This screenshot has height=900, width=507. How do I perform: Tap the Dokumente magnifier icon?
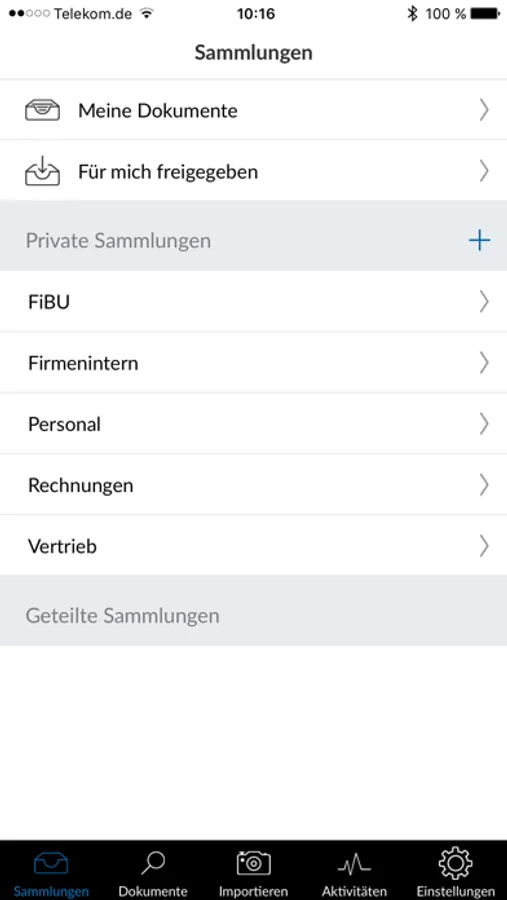coord(153,863)
